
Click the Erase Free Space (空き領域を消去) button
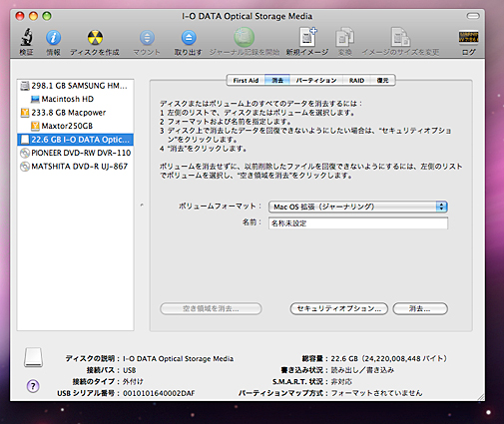click(211, 308)
